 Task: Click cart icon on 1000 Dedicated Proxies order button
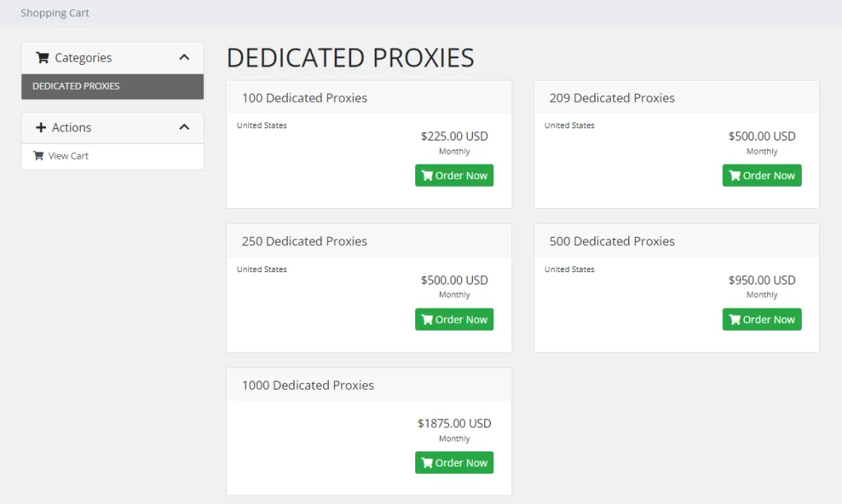427,463
